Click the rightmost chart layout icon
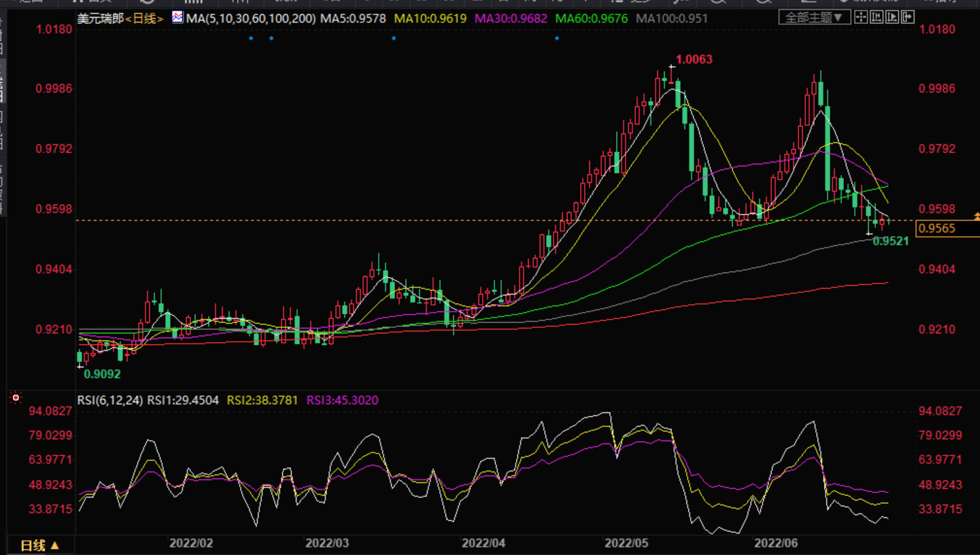Image resolution: width=980 pixels, height=555 pixels. [x=907, y=17]
